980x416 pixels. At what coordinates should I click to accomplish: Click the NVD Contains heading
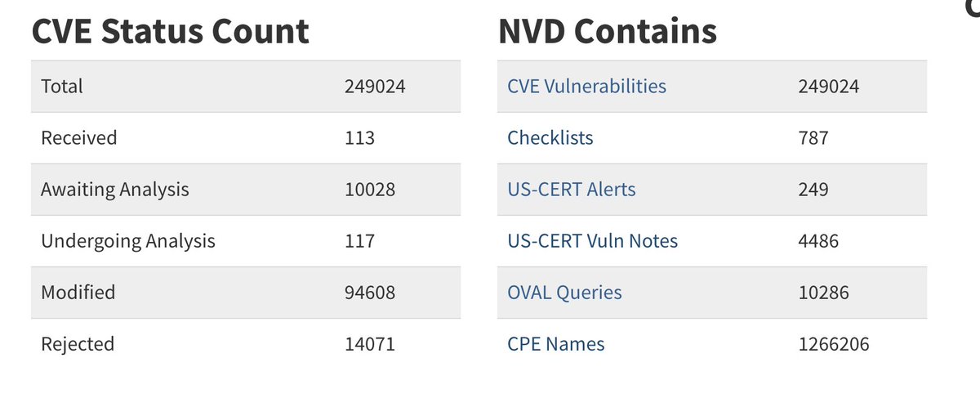tap(608, 32)
